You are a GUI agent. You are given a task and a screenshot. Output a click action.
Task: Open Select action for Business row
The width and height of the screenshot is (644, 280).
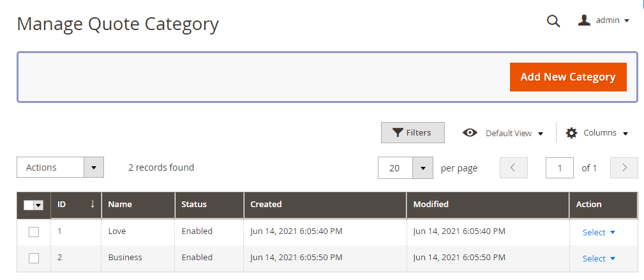coord(599,258)
